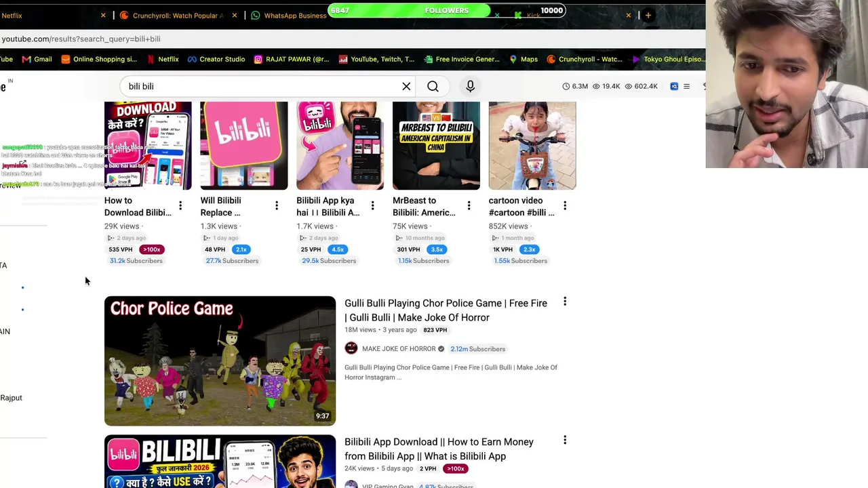Click '29.5k Subscribers' label
Image resolution: width=868 pixels, height=488 pixels.
328,261
